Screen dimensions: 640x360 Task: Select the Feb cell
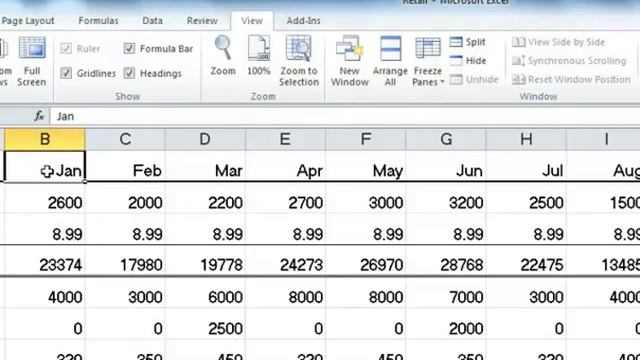(x=125, y=166)
